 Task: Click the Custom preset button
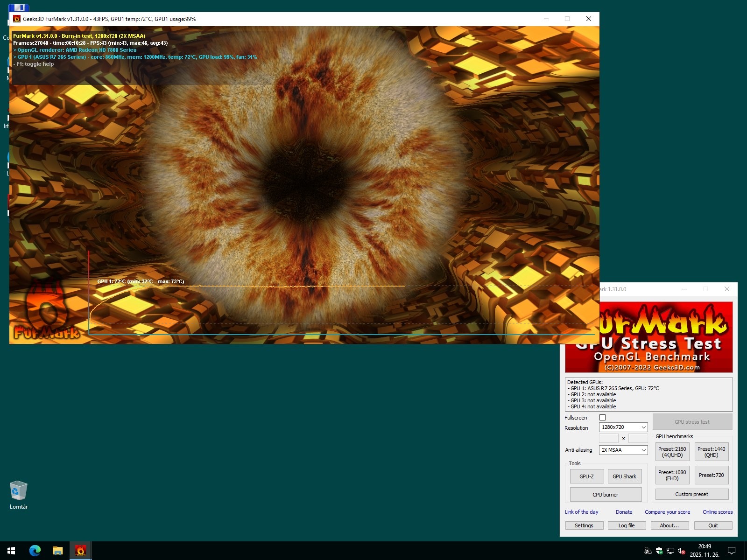point(692,494)
